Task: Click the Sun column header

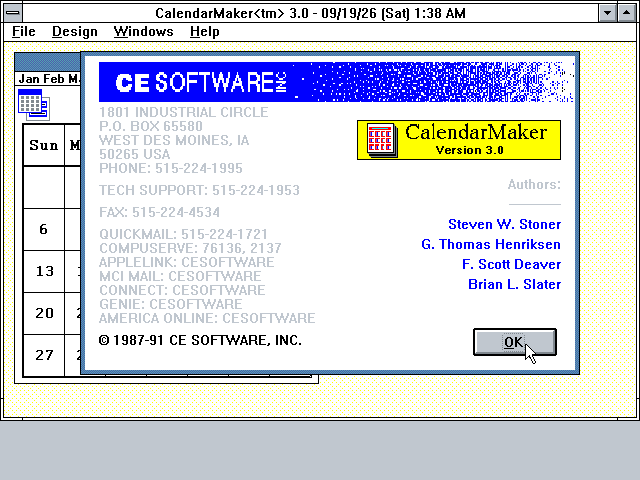Action: (44, 145)
